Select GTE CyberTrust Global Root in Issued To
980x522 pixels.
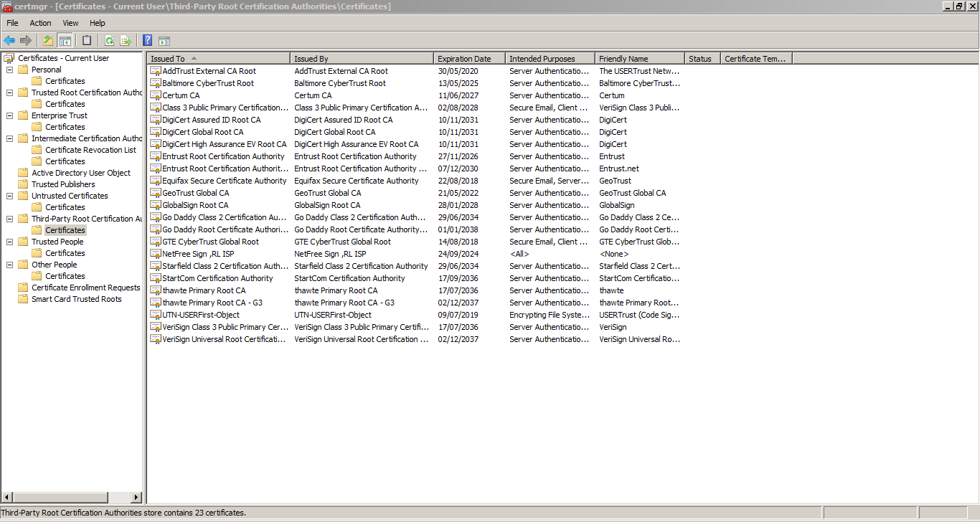pyautogui.click(x=211, y=242)
